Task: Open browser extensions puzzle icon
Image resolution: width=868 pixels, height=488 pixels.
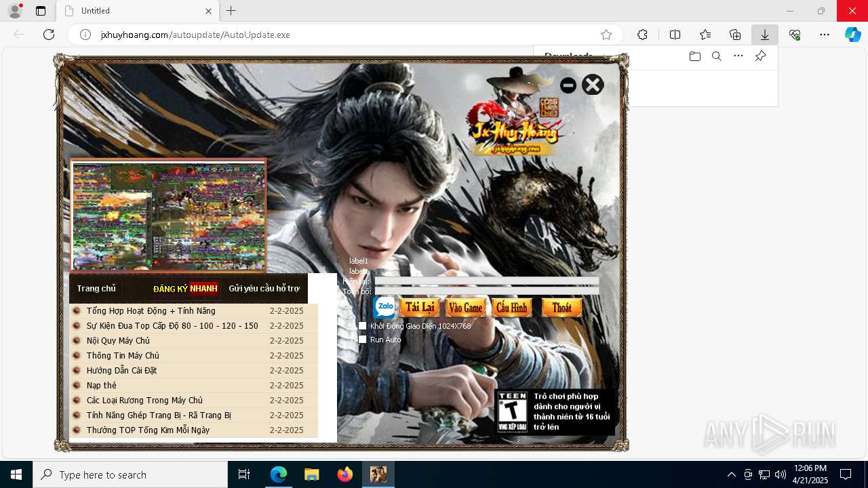Action: pos(642,35)
